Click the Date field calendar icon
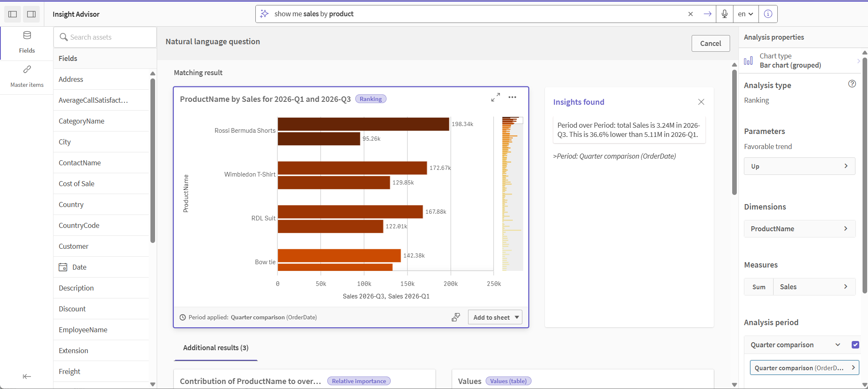 [x=63, y=267]
